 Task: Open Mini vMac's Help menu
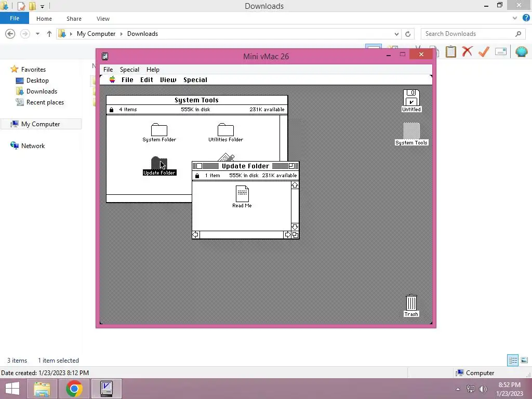[153, 70]
